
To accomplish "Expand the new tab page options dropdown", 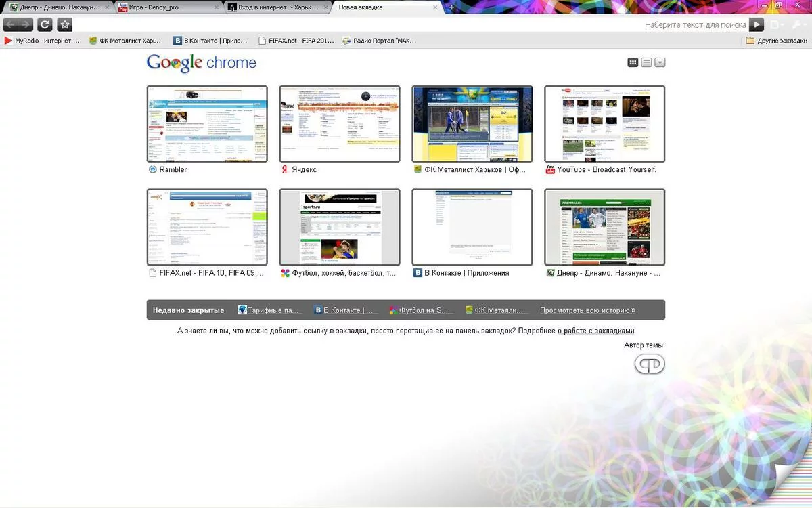I will click(x=660, y=62).
